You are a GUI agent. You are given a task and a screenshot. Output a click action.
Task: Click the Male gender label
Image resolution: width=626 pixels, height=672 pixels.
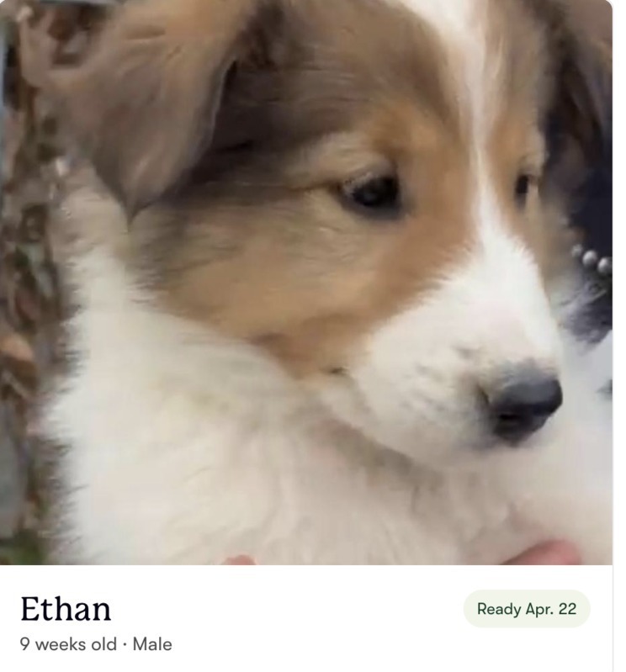152,644
